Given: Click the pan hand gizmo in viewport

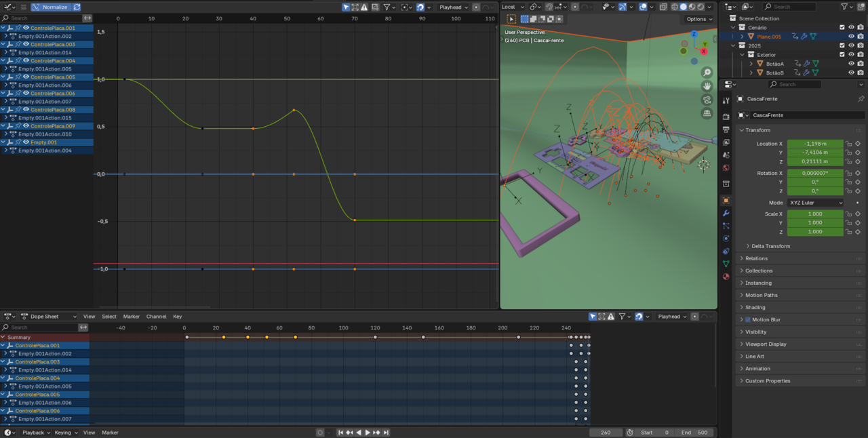Looking at the screenshot, I should click(707, 87).
